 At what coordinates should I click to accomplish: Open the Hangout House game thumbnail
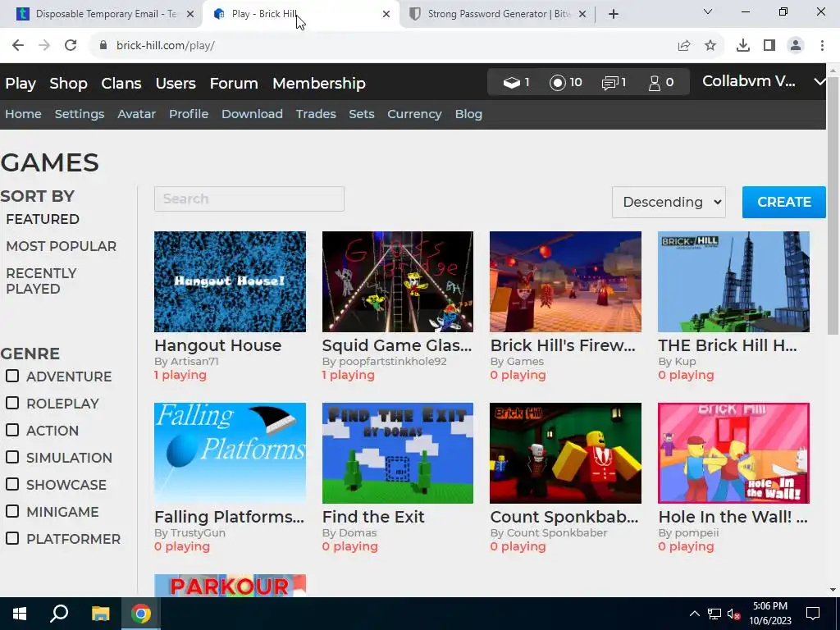coord(230,282)
